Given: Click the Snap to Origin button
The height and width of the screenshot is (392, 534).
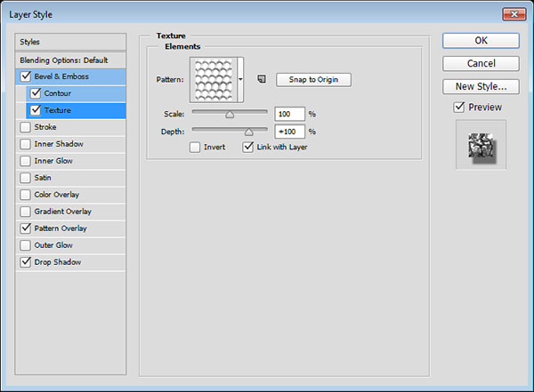Looking at the screenshot, I should pos(313,80).
